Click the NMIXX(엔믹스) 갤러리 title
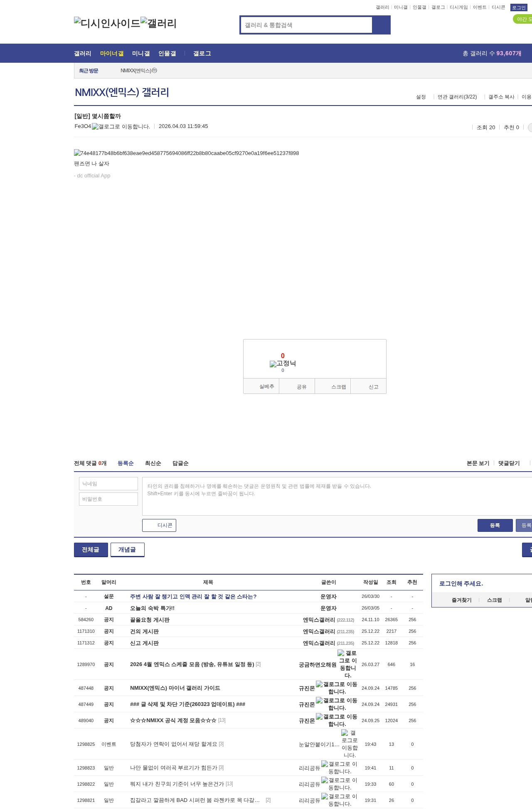The height and width of the screenshot is (809, 532). click(122, 92)
